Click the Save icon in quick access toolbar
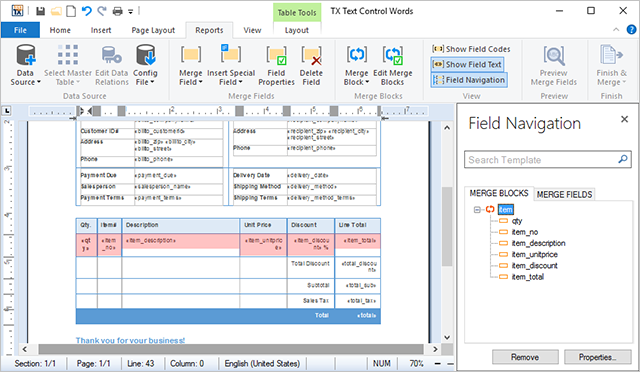 [40, 11]
